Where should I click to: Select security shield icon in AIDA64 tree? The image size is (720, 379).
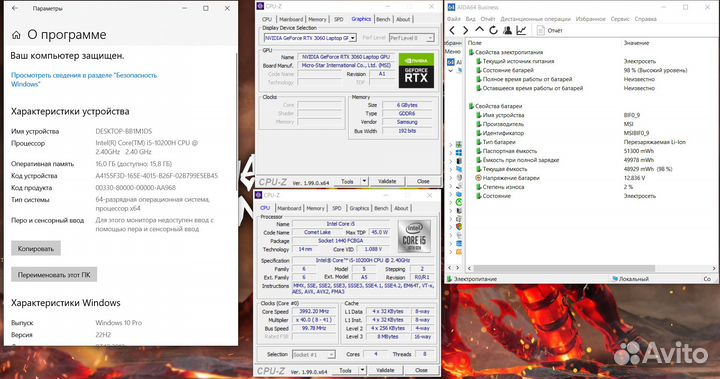tap(459, 227)
